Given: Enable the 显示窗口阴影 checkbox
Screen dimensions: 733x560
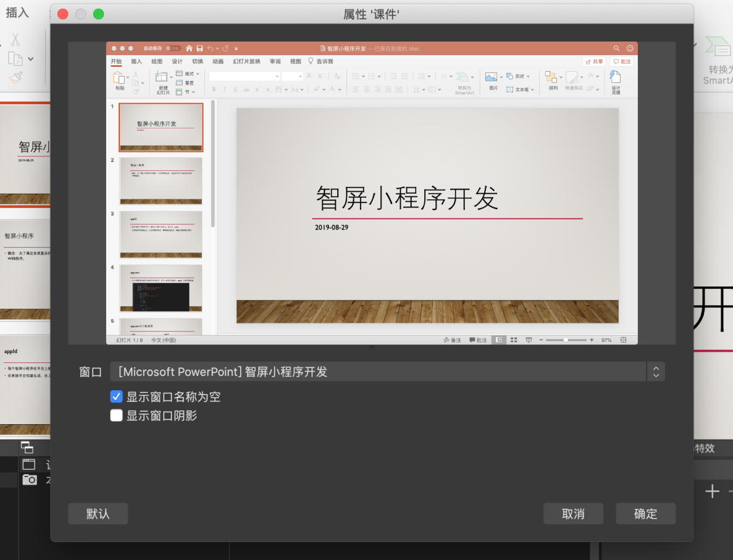Looking at the screenshot, I should [x=117, y=416].
